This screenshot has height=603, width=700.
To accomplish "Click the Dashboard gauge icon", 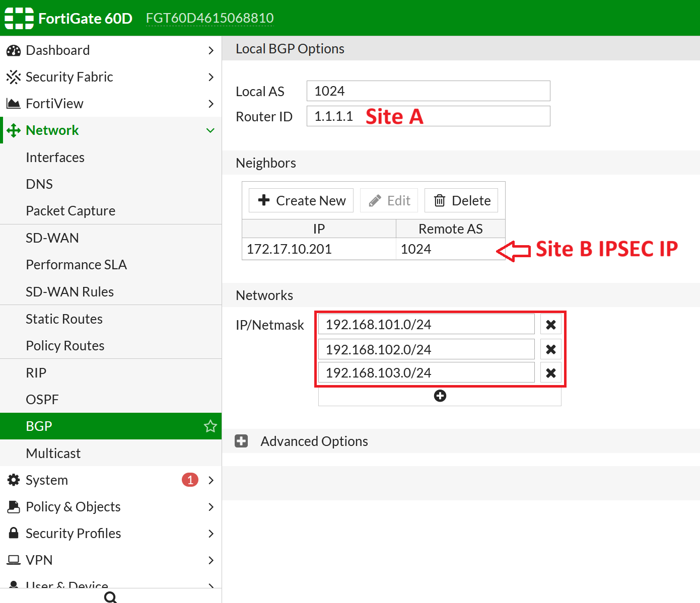I will 14,50.
